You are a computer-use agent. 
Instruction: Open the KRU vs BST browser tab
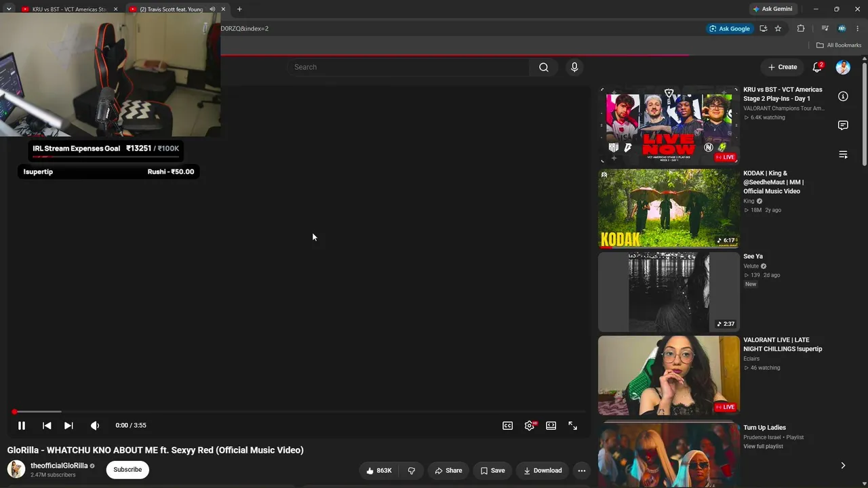(x=69, y=9)
